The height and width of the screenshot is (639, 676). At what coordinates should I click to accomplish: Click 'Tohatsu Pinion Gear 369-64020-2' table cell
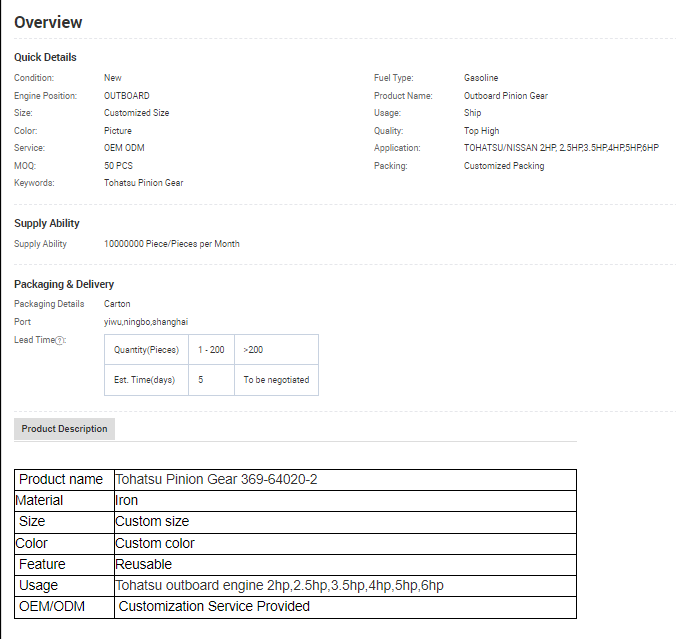tap(216, 479)
